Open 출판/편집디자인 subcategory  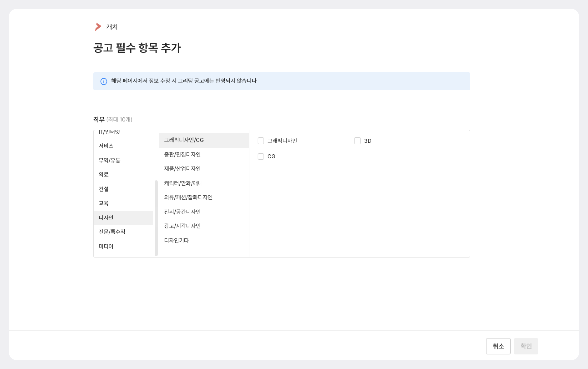[182, 154]
